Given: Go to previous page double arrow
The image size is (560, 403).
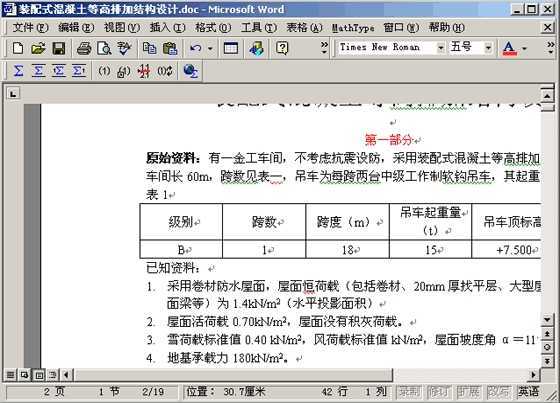Looking at the screenshot, I should click(547, 333).
